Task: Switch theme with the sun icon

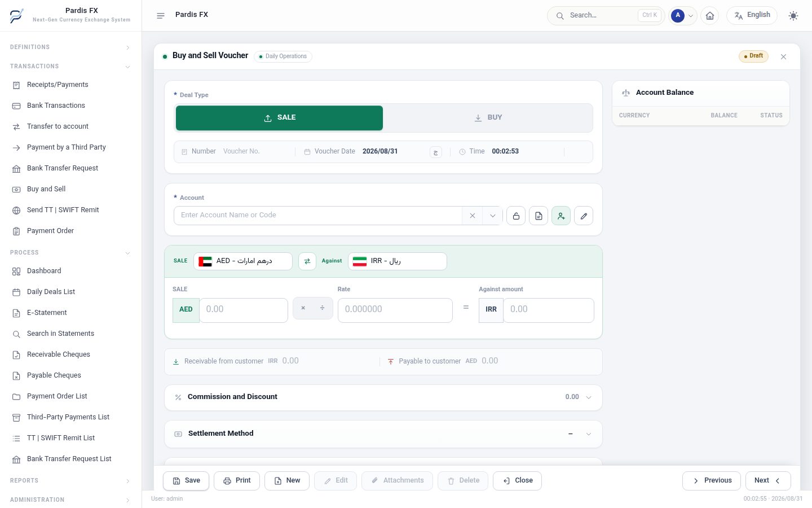Action: tap(793, 16)
